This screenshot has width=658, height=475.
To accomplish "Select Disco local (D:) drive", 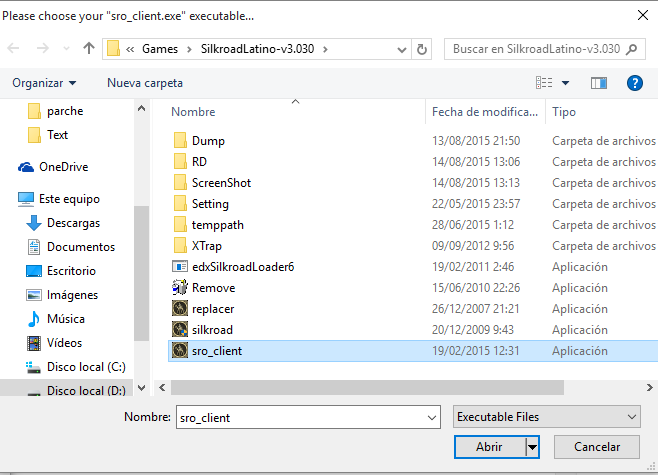I will pos(86,391).
